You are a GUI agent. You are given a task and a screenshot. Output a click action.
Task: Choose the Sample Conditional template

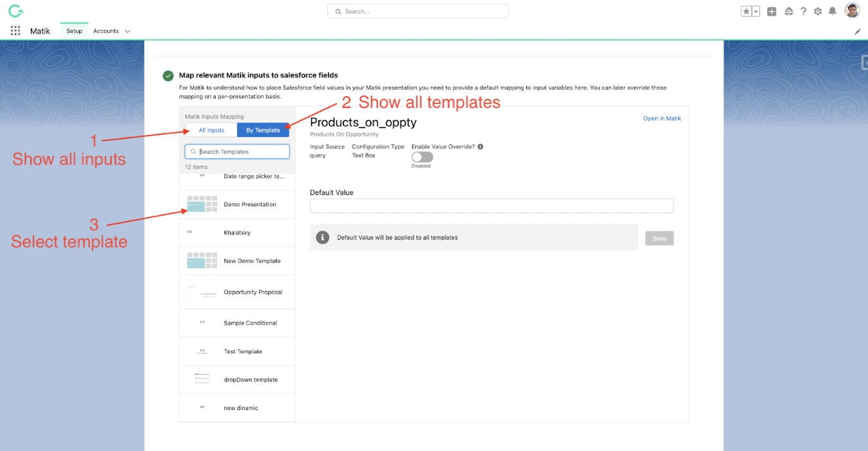pos(237,323)
